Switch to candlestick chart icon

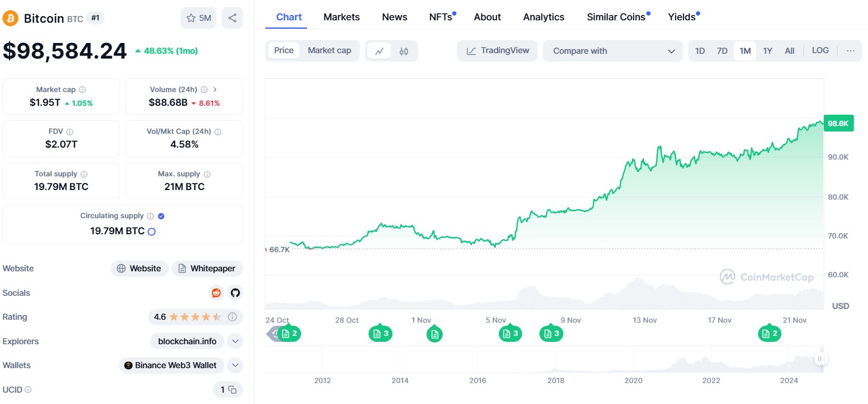[404, 51]
